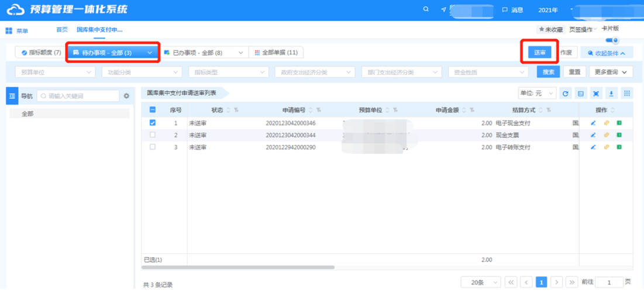Click the edit pencil icon for row 3
This screenshot has width=644, height=301.
click(x=593, y=147)
